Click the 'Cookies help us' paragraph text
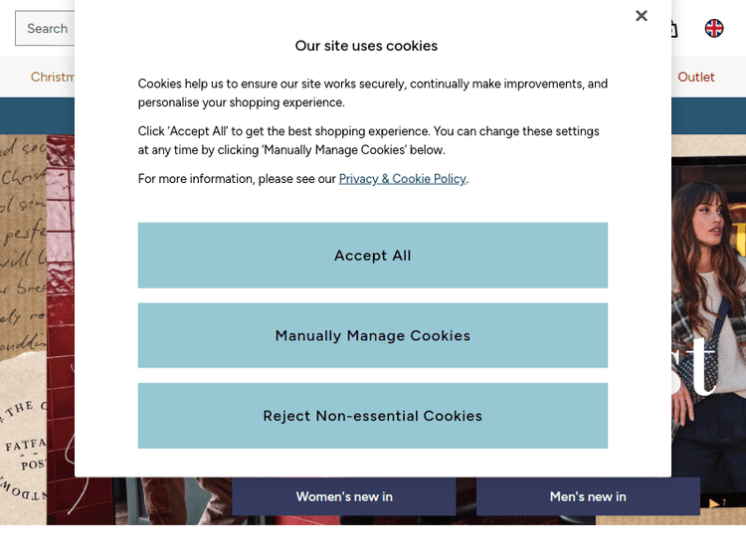 373,93
